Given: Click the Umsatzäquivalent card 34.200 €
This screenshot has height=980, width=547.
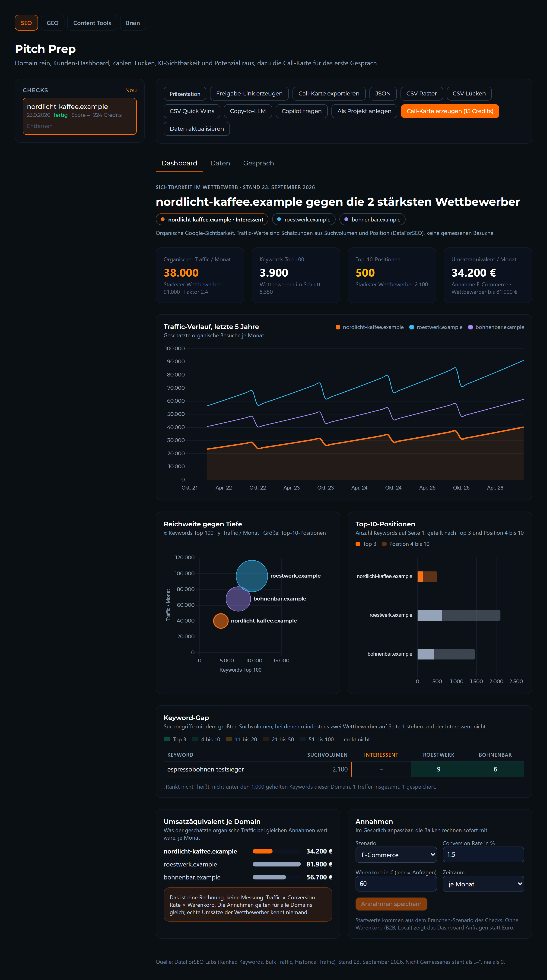Looking at the screenshot, I should (488, 275).
